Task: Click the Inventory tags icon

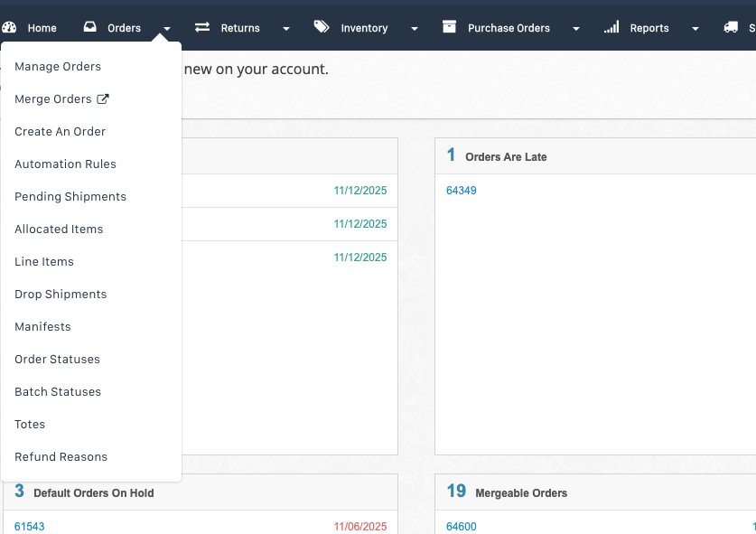Action: pyautogui.click(x=322, y=28)
